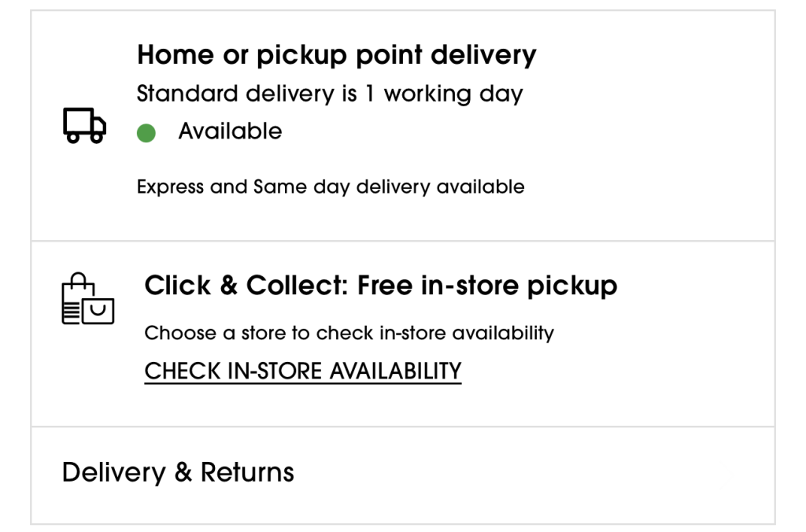Select Click & Collect: Free in-store pickup heading

[380, 286]
